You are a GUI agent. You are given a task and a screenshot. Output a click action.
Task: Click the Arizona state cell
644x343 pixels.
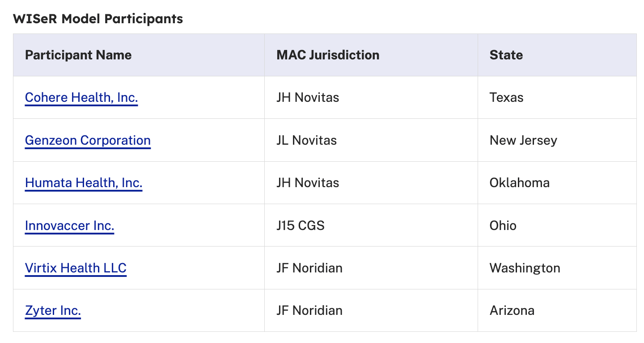[512, 310]
